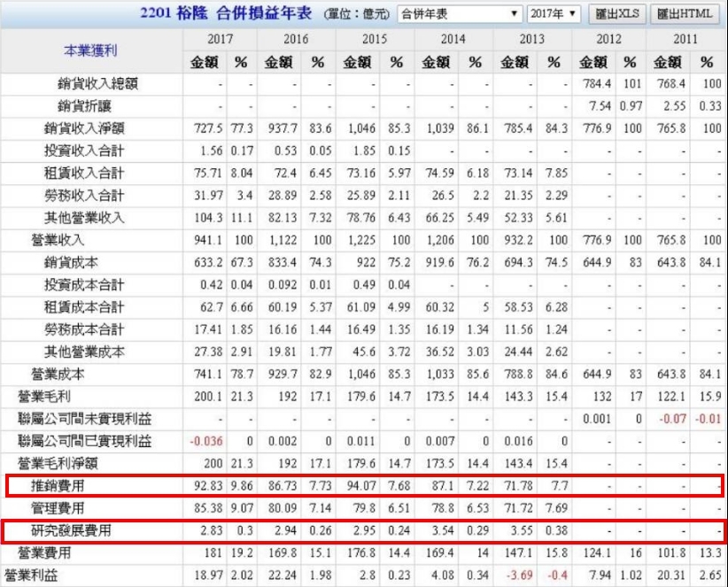Click the 1,225 cell in 營業收入 row
This screenshot has width=728, height=587.
click(362, 240)
